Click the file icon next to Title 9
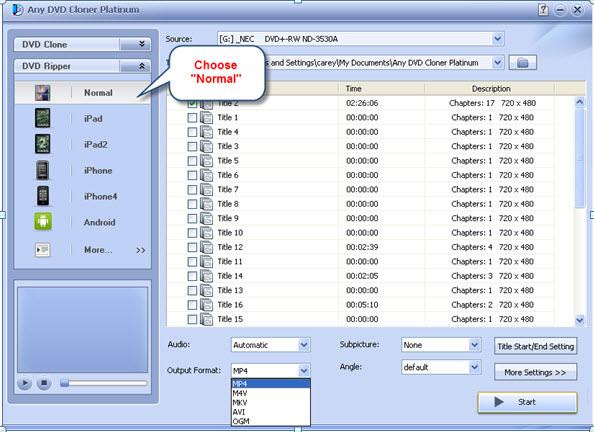Viewport: 594px width, 432px height. 206,219
